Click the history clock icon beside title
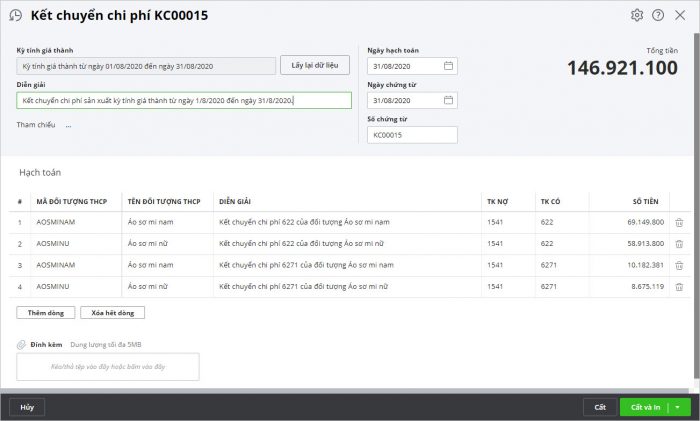 [15, 15]
